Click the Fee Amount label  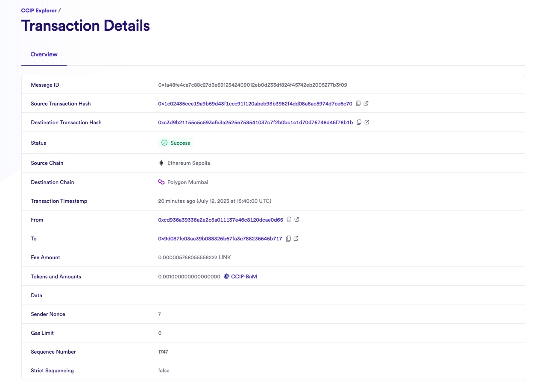(x=46, y=257)
